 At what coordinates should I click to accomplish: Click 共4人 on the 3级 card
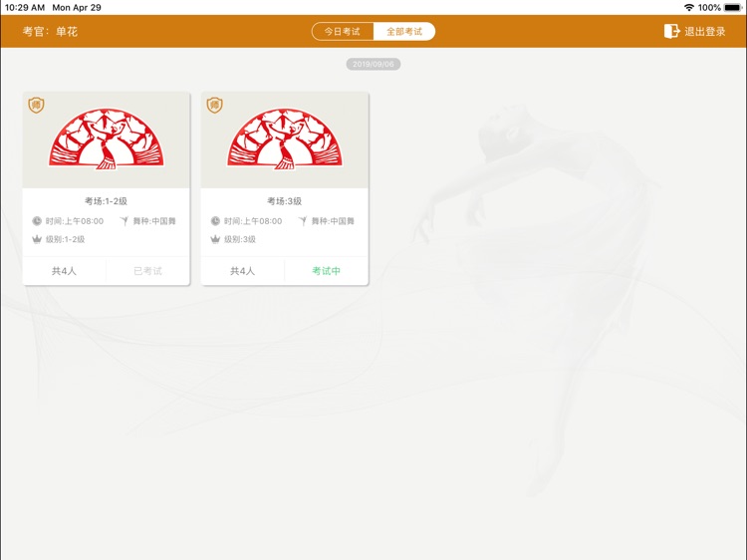(242, 271)
